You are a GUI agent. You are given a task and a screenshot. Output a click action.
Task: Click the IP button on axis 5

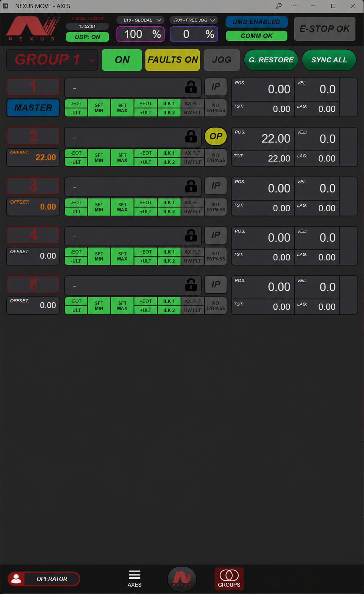coord(216,284)
